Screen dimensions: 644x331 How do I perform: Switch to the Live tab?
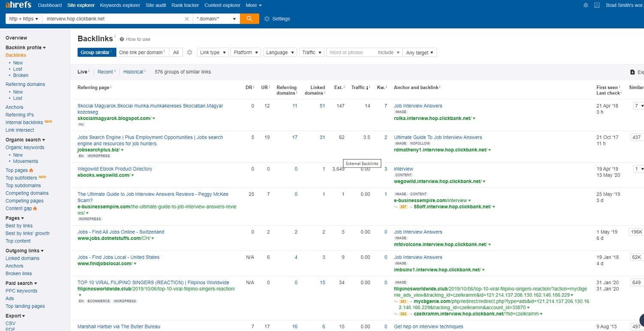[82, 72]
